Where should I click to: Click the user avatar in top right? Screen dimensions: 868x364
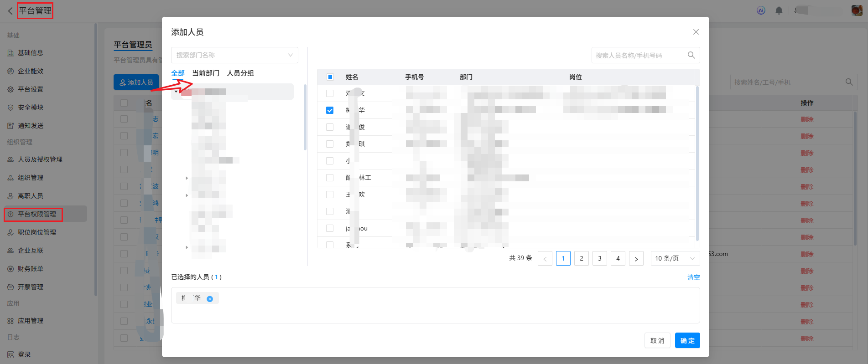pos(856,10)
